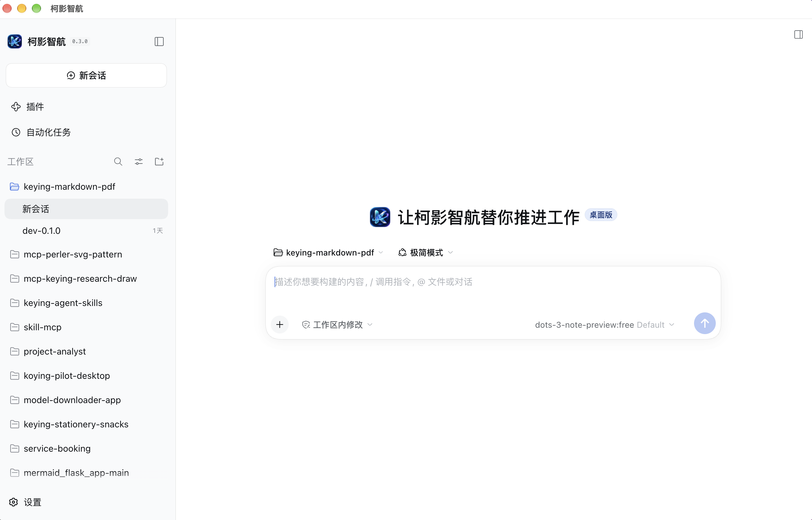Open service-booking workspace
This screenshot has width=812, height=520.
click(x=86, y=449)
